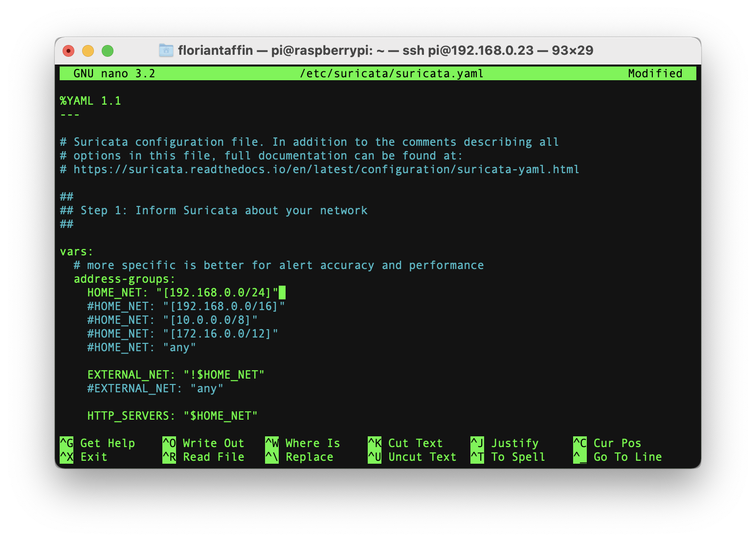Click the green text cursor block
This screenshot has height=541, width=756.
[x=282, y=293]
